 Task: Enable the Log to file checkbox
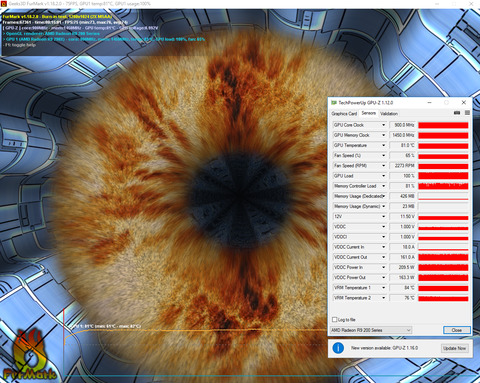334,319
